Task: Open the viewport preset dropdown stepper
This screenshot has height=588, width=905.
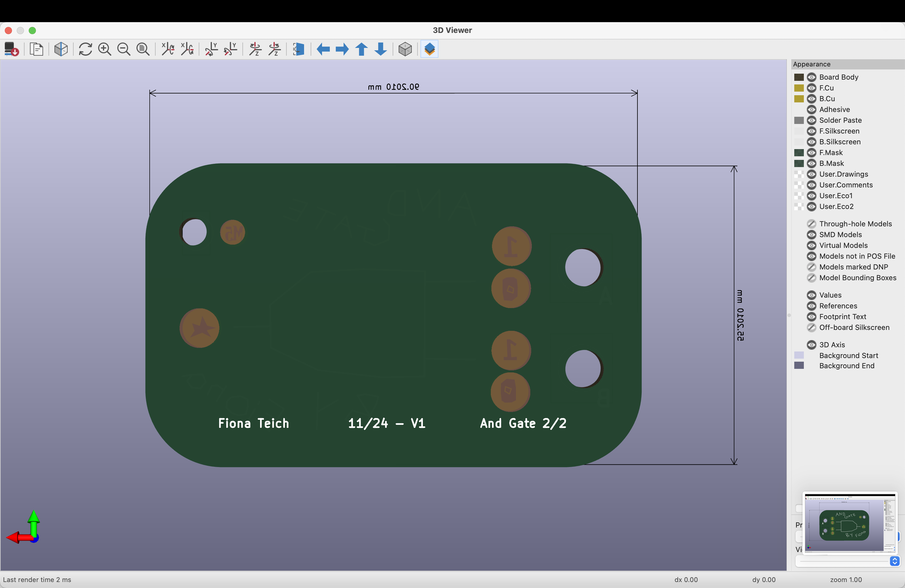Action: (x=894, y=561)
